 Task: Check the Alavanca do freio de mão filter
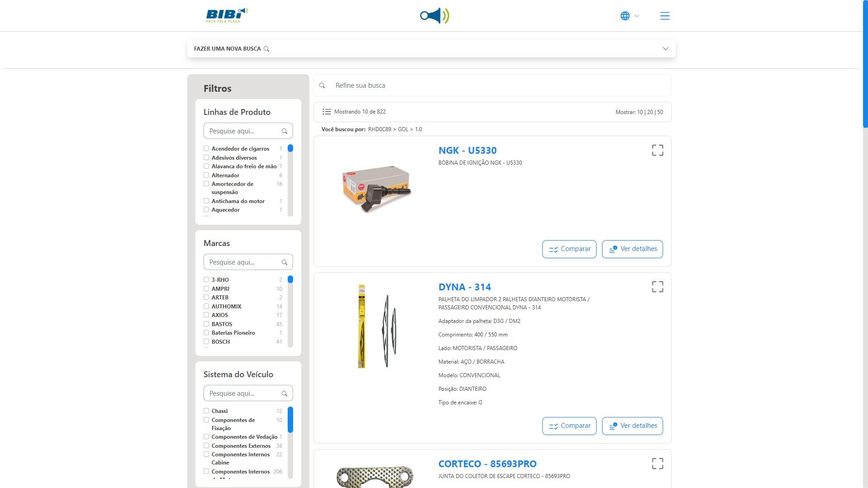tap(206, 166)
